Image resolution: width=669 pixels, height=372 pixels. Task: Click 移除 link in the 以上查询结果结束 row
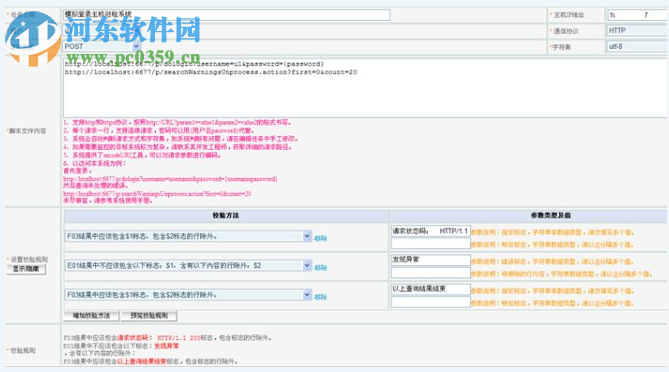tap(320, 297)
